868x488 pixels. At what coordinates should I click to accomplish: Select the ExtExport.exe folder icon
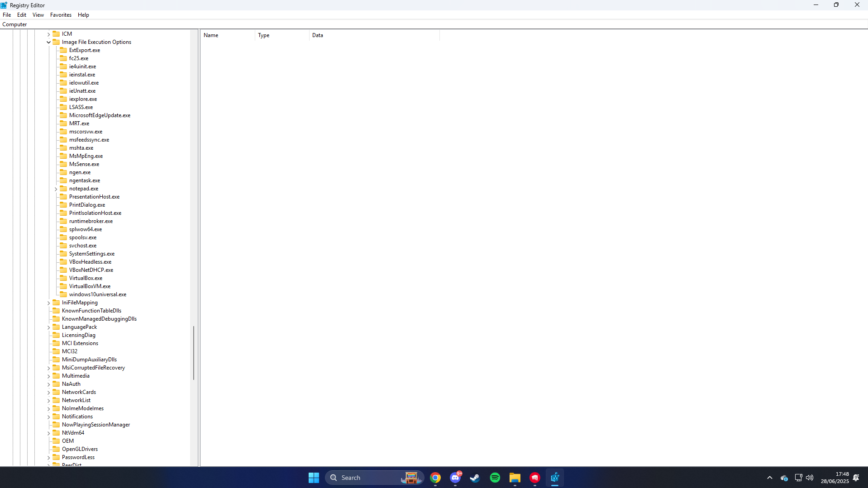[63, 50]
